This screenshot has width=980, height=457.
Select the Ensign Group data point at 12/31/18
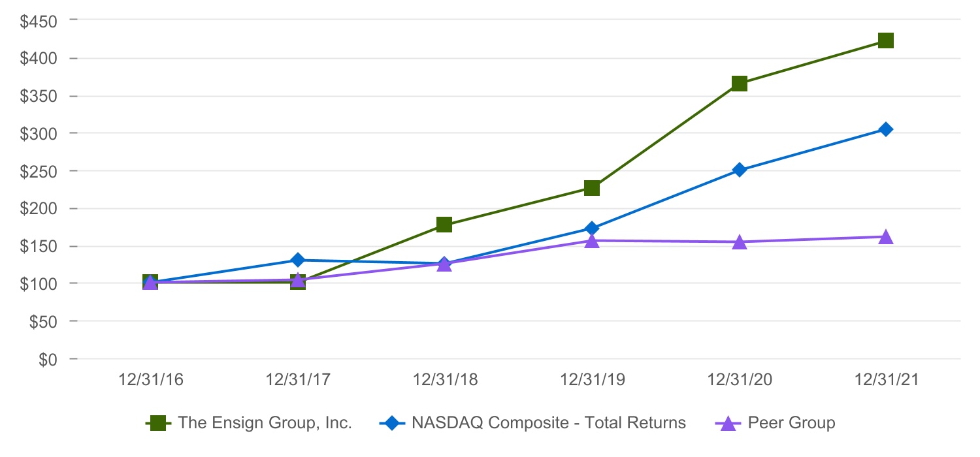(444, 225)
